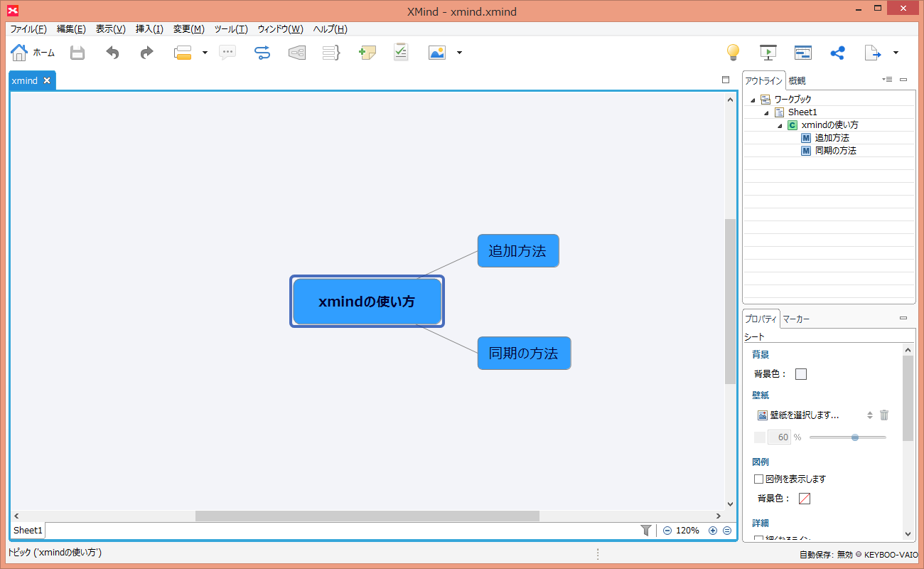This screenshot has height=569, width=924.
Task: Collapse the ワークブック tree node
Action: (x=753, y=100)
